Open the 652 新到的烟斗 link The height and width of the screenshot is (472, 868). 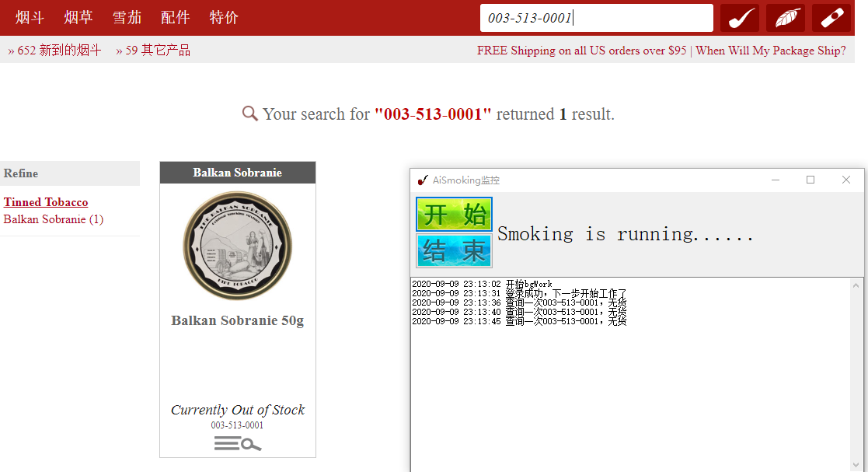pos(54,51)
